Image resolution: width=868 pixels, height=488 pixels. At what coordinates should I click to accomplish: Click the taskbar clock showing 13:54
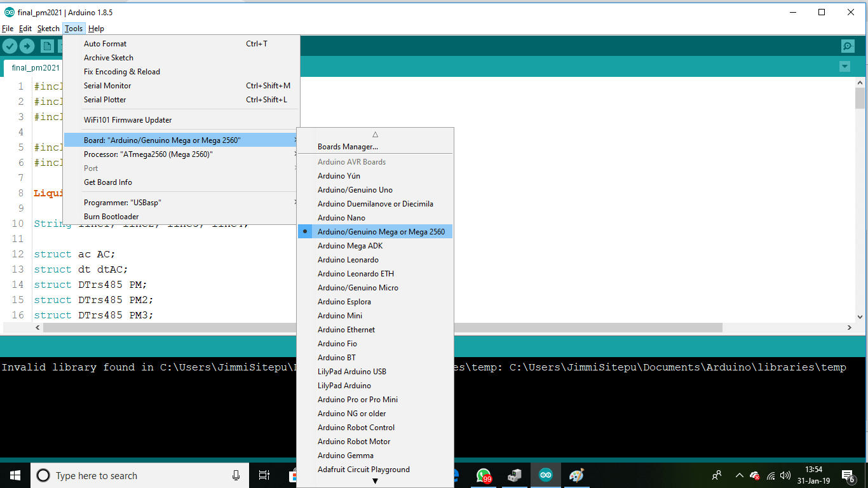coord(813,475)
